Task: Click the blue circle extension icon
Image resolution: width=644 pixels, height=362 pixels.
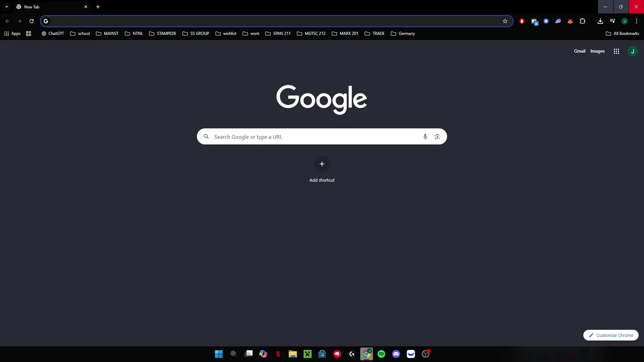Action: click(x=546, y=21)
